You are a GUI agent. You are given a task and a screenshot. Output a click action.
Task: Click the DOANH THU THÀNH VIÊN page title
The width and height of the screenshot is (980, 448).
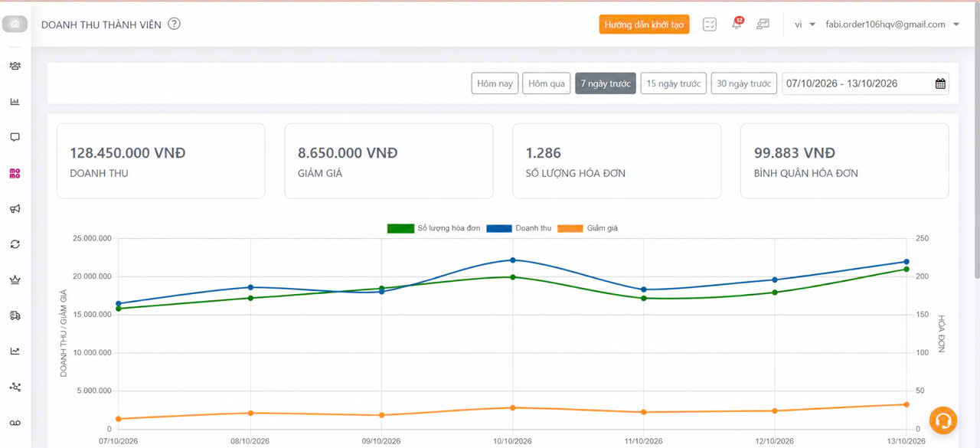101,25
